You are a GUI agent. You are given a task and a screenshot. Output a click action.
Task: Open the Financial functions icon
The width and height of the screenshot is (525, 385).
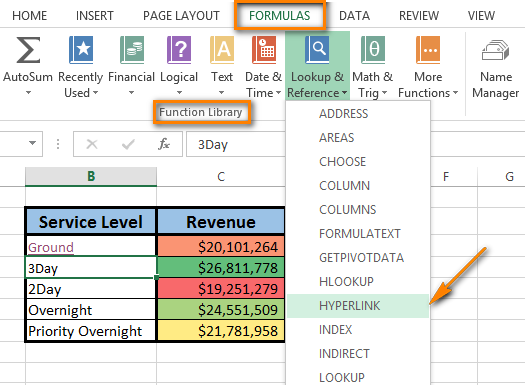click(x=132, y=50)
